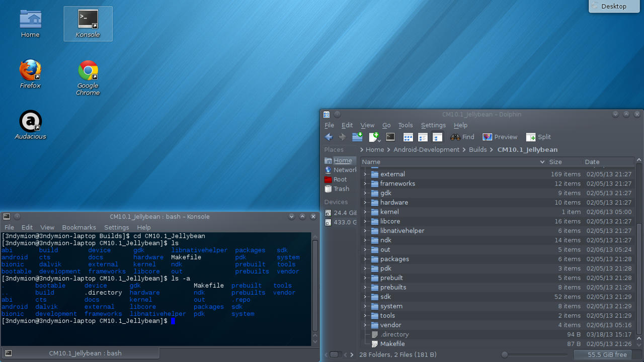Open a terminal via Dolphin's terminal toolbar icon
This screenshot has width=644, height=362.
390,137
